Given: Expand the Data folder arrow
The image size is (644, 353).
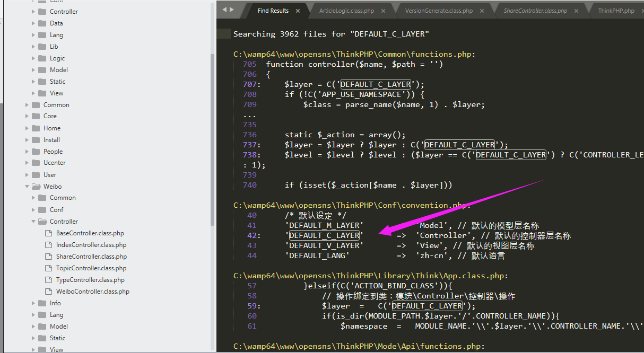Looking at the screenshot, I should click(33, 23).
